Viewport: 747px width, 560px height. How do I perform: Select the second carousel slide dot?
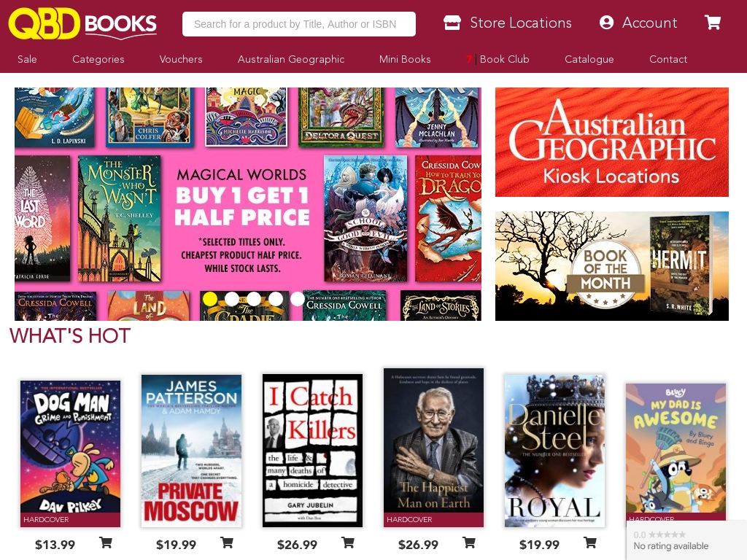tap(232, 299)
